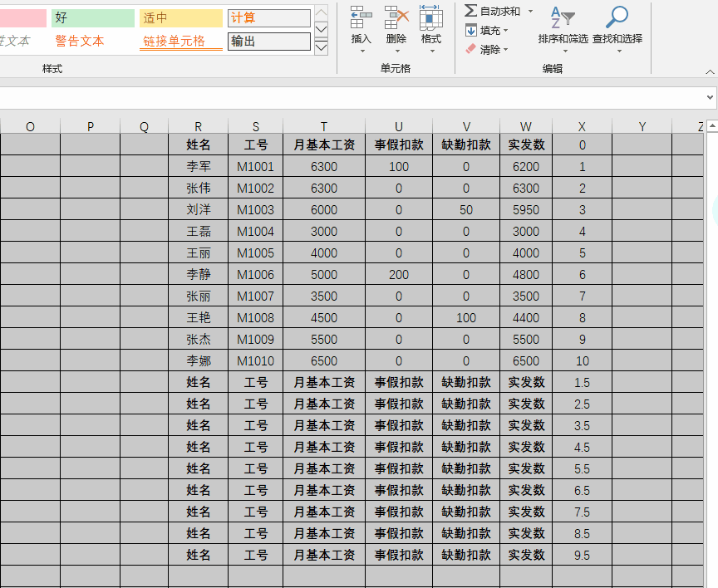Open the 自动求和 dropdown arrow
Viewport: 718px width, 588px height.
coord(530,11)
